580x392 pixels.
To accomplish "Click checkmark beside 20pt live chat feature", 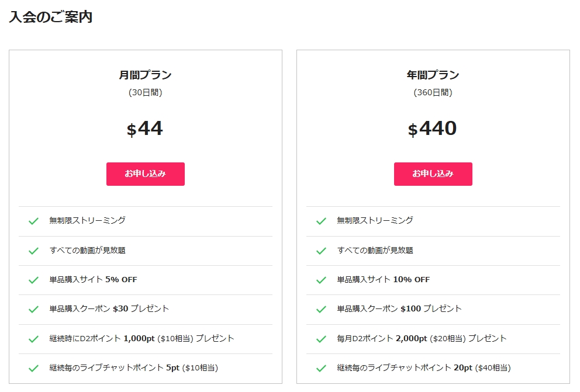I will [321, 368].
